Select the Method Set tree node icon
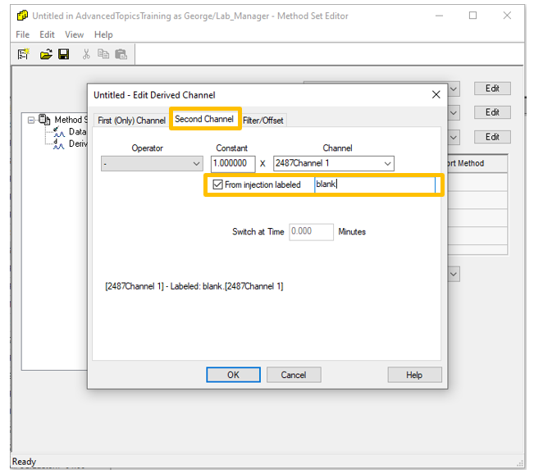 click(44, 120)
